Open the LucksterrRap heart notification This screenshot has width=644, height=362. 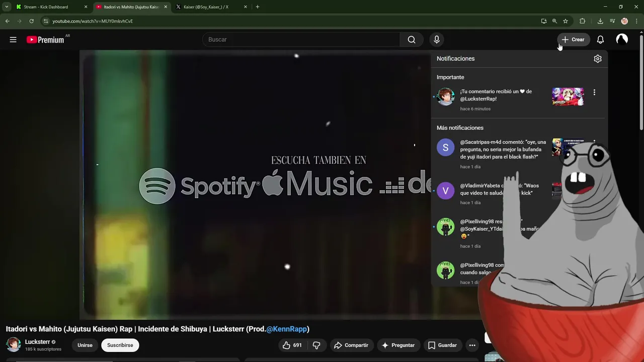(518, 100)
